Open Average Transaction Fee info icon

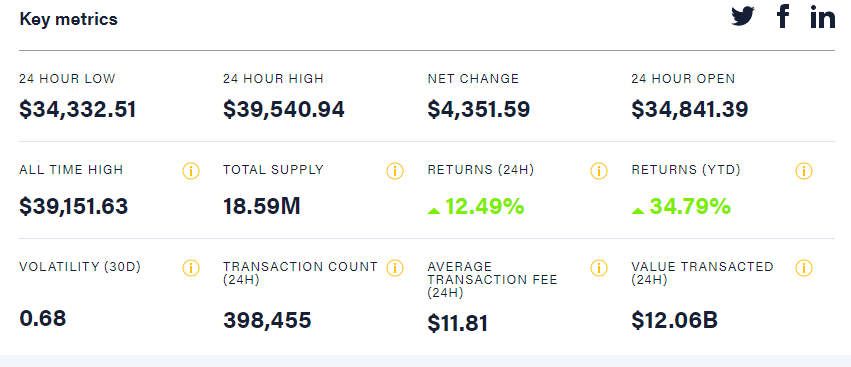[x=599, y=268]
